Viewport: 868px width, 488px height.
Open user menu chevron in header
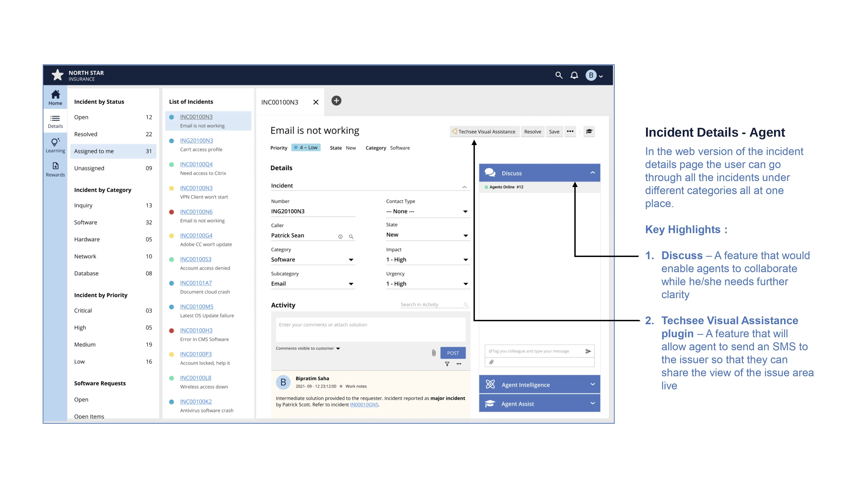point(601,76)
